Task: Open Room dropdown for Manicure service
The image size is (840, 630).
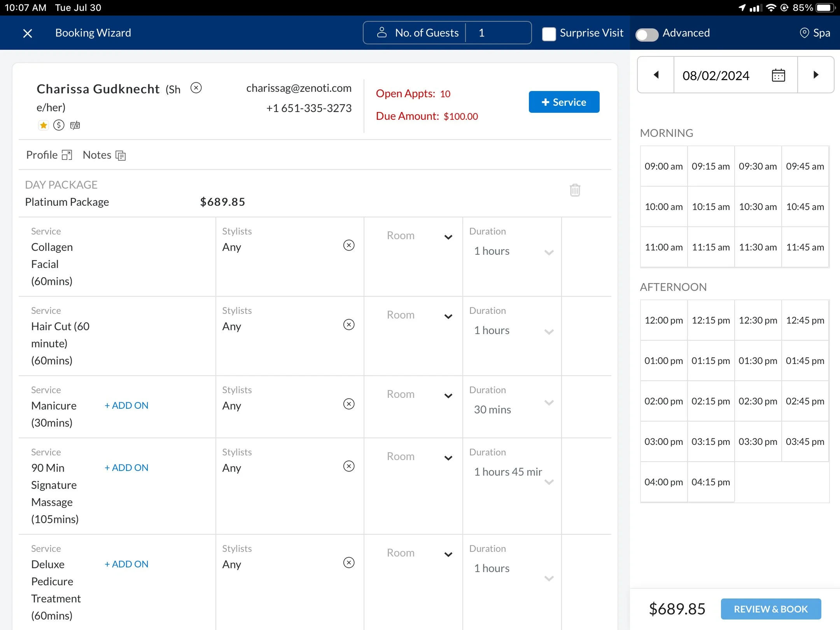Action: (448, 395)
